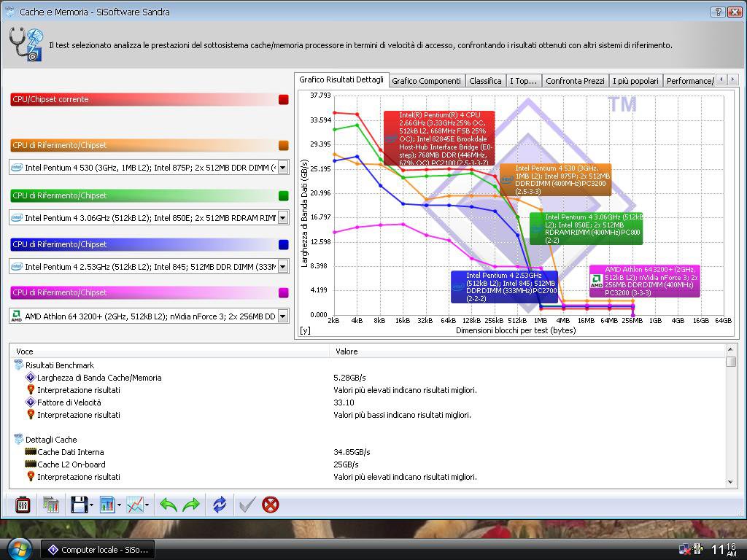
Task: Open the AMD Athlon 64 3200+ dropdown
Action: [x=283, y=316]
